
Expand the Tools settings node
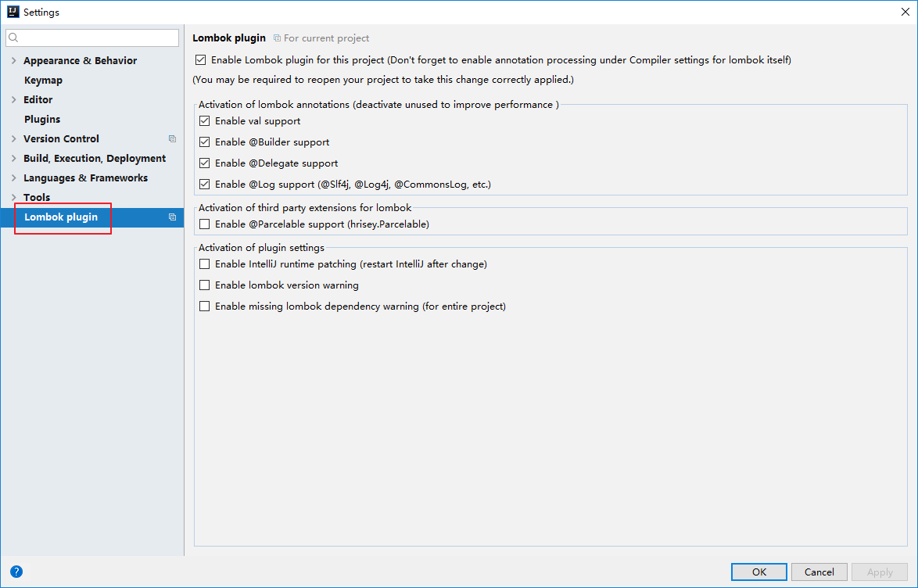coord(13,198)
